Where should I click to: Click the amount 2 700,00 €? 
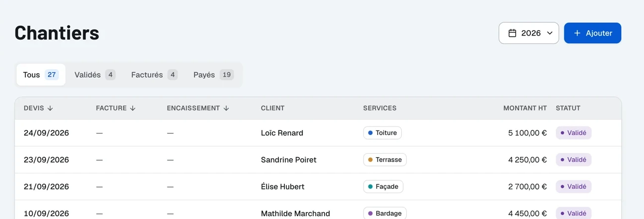coord(528,186)
